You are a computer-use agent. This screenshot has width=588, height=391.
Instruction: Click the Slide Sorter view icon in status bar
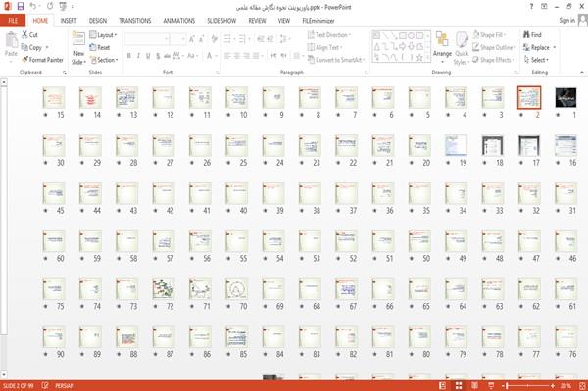(459, 386)
